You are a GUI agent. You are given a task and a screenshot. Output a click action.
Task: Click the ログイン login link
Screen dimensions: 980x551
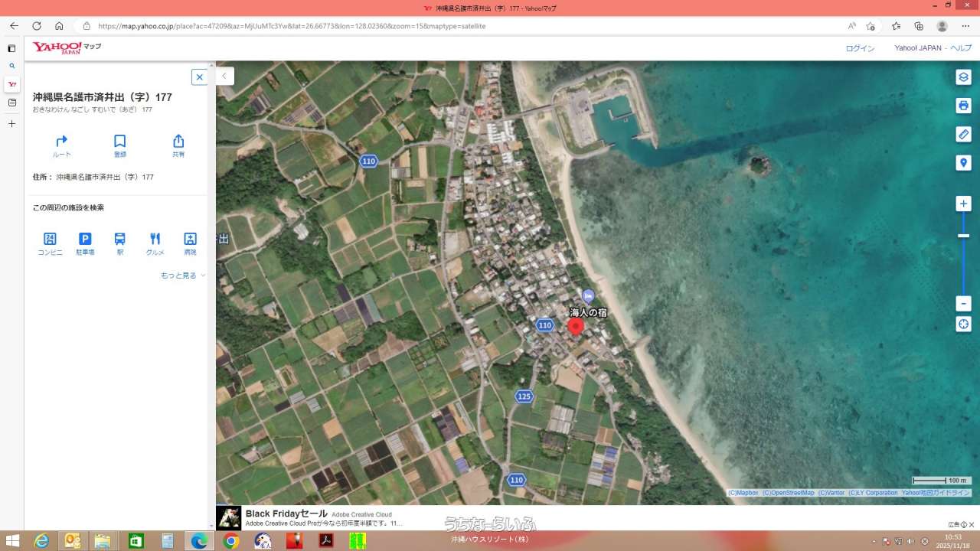[860, 48]
